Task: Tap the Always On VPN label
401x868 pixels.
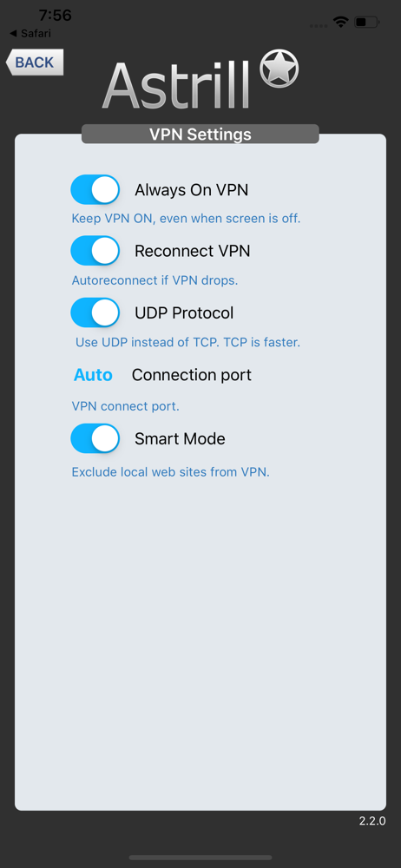Action: point(192,190)
